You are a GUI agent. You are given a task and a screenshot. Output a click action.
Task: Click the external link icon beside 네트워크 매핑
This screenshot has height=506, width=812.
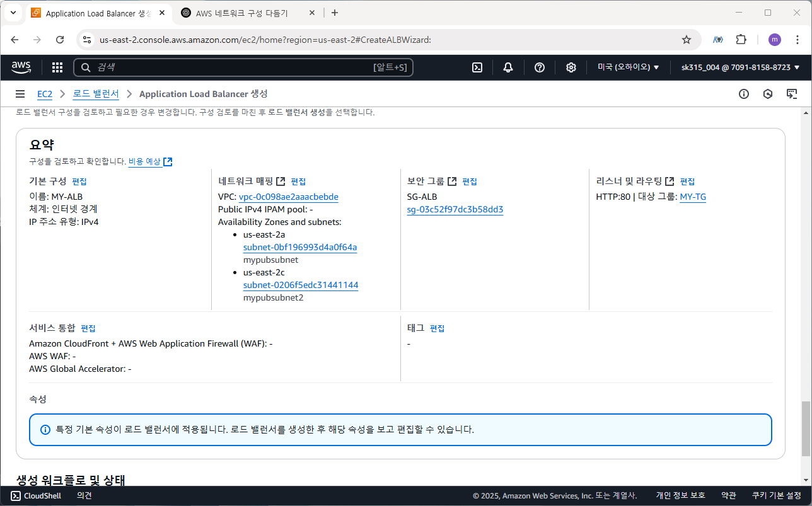281,181
